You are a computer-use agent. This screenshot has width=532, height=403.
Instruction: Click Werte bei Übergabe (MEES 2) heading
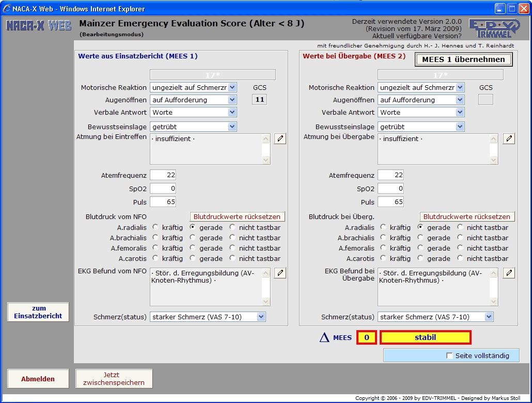(354, 56)
